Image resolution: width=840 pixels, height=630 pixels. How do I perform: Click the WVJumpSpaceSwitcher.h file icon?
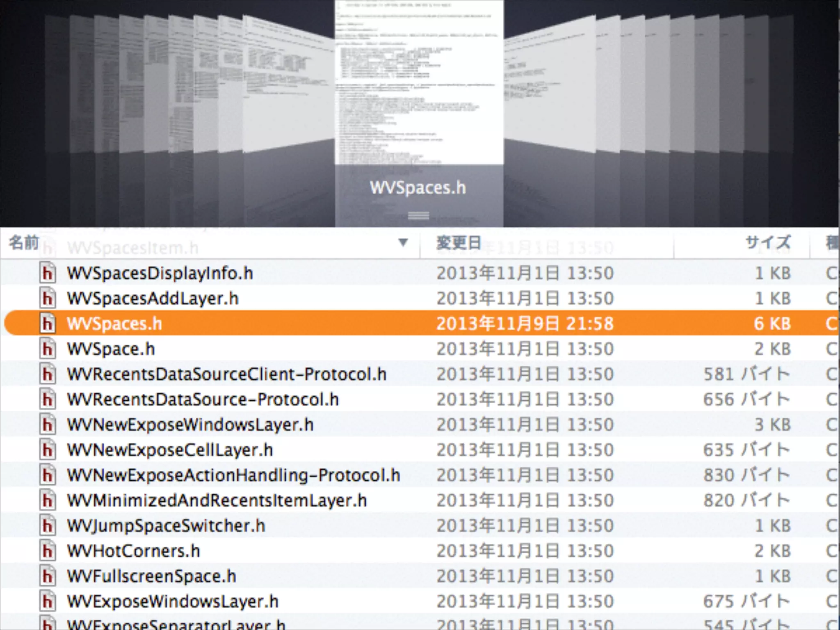coord(48,526)
